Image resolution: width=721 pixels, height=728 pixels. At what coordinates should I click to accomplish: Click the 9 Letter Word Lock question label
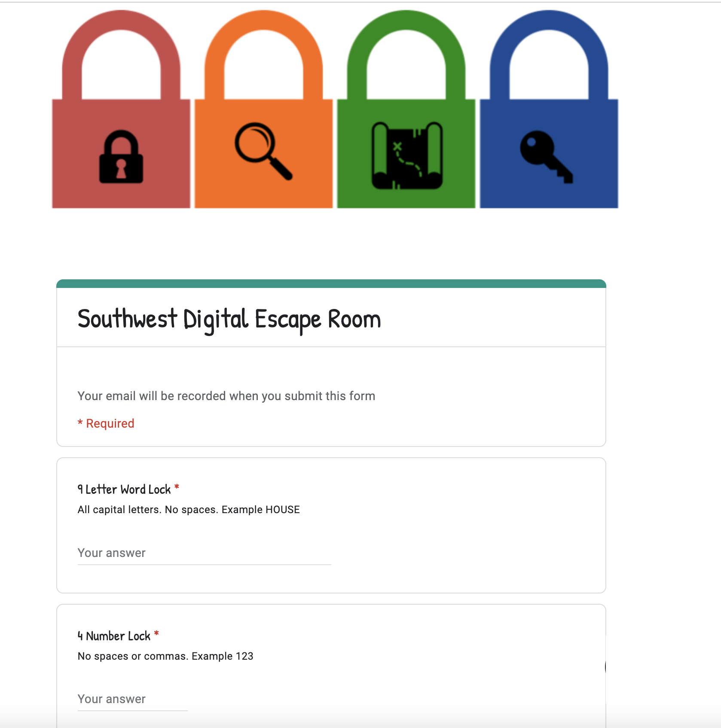point(124,489)
